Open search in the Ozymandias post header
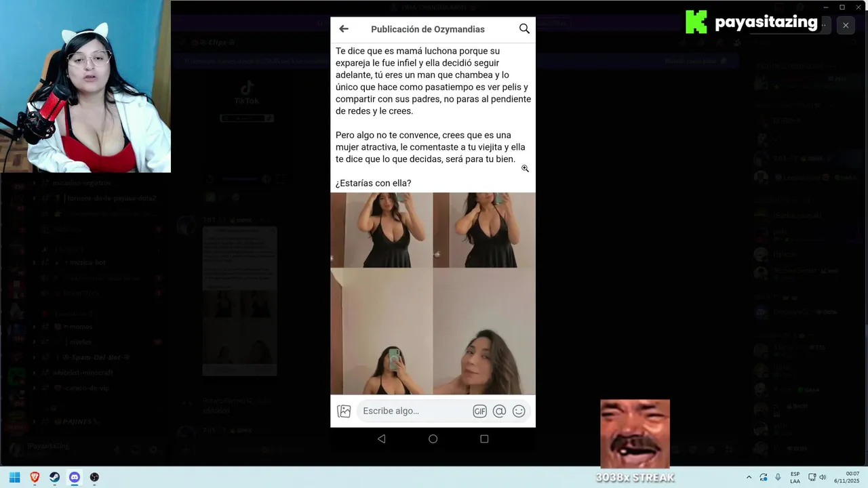This screenshot has width=868, height=488. point(524,28)
